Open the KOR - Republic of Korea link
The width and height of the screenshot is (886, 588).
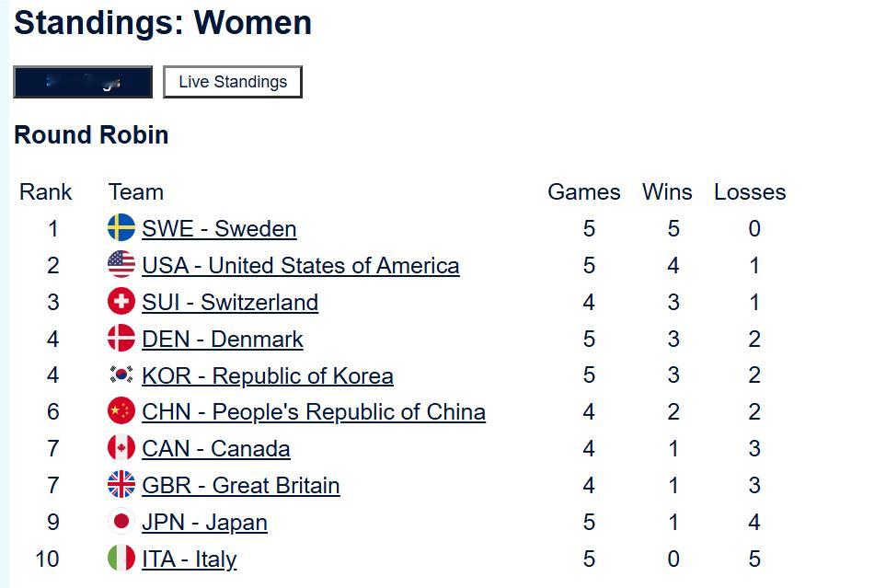[x=267, y=376]
